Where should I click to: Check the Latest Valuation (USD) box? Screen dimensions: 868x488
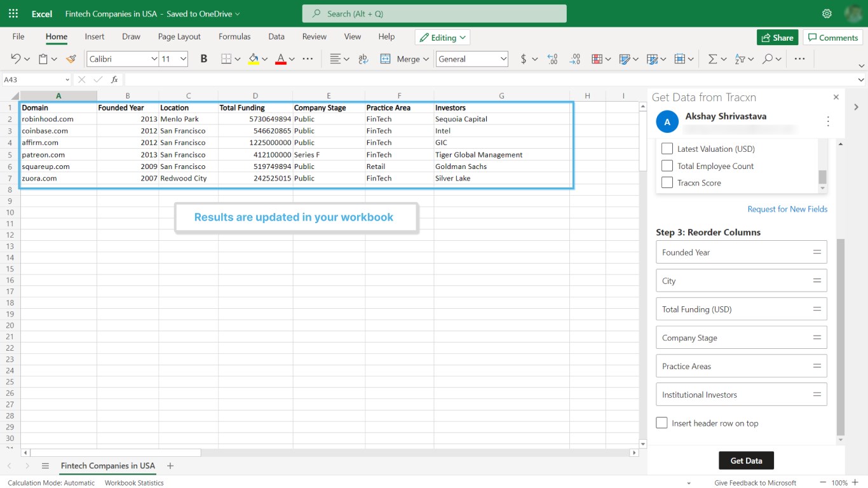coord(667,149)
